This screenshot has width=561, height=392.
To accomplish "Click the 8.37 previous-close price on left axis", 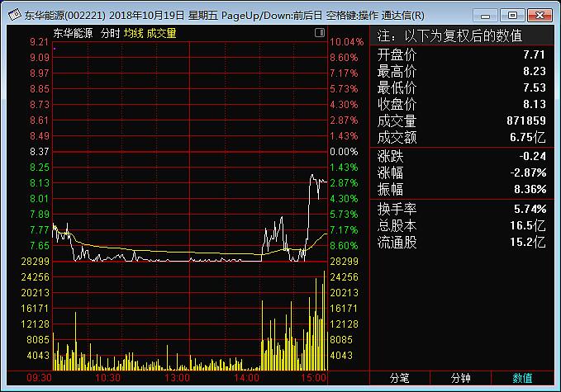I will (x=39, y=152).
